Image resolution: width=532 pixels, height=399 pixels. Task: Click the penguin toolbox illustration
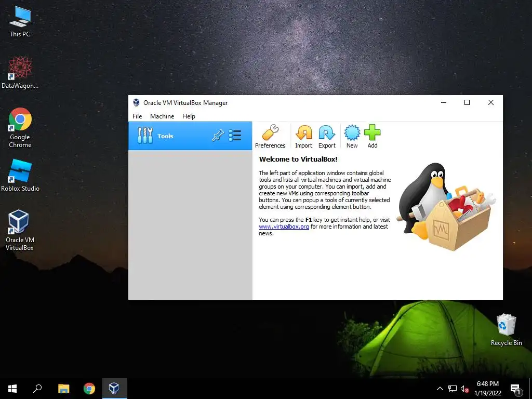click(x=446, y=207)
